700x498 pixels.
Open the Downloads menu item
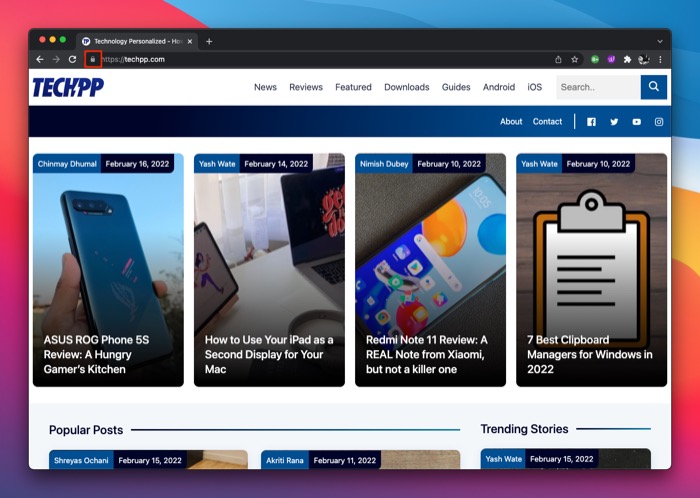click(407, 87)
